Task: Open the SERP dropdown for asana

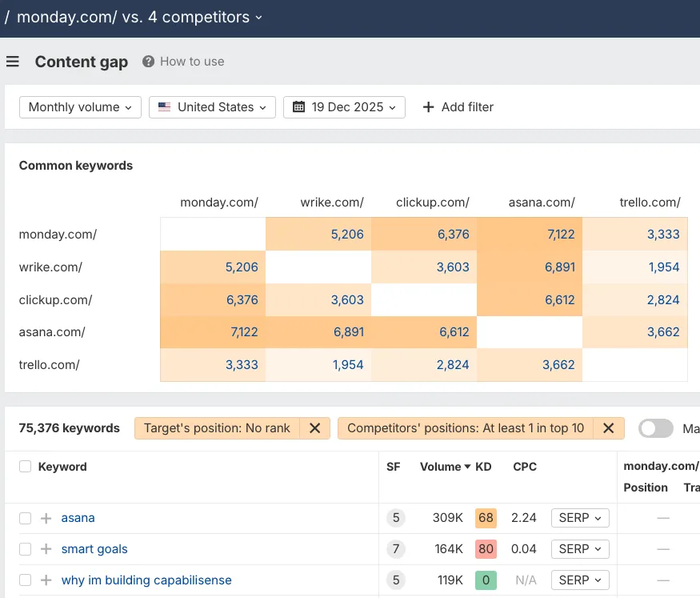Action: point(580,517)
